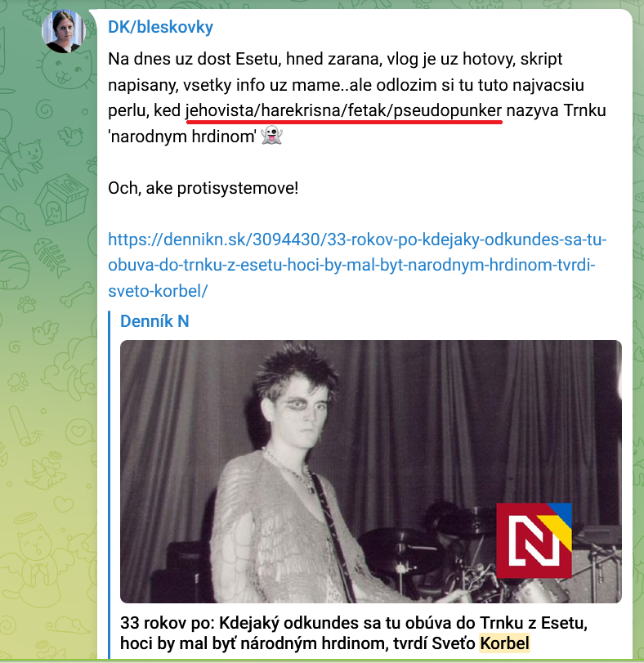Open the punk musician preview photo
This screenshot has height=663, width=644.
[x=370, y=472]
